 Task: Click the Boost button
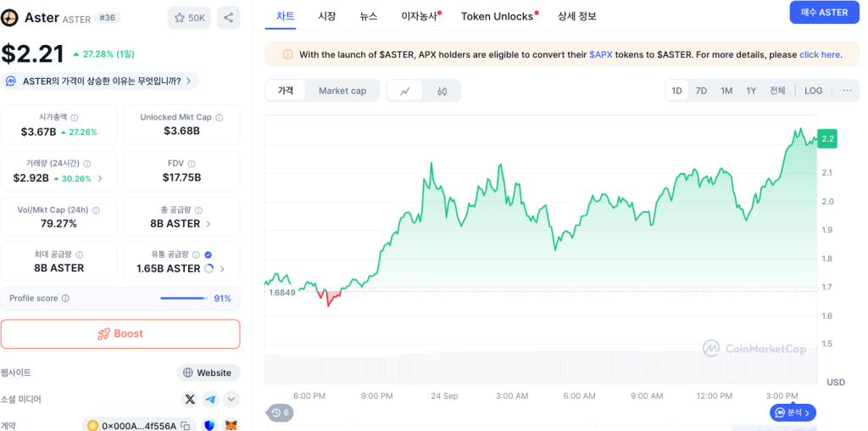120,334
